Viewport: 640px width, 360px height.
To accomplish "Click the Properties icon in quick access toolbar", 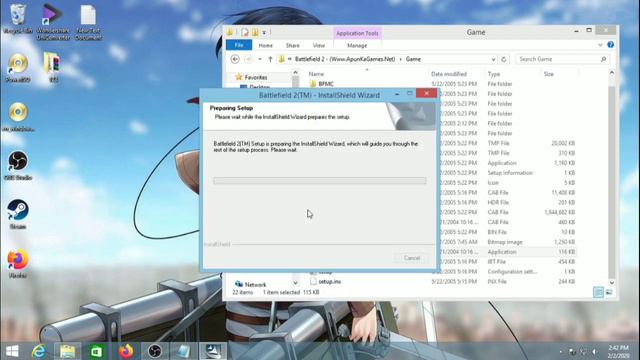I will coord(244,32).
